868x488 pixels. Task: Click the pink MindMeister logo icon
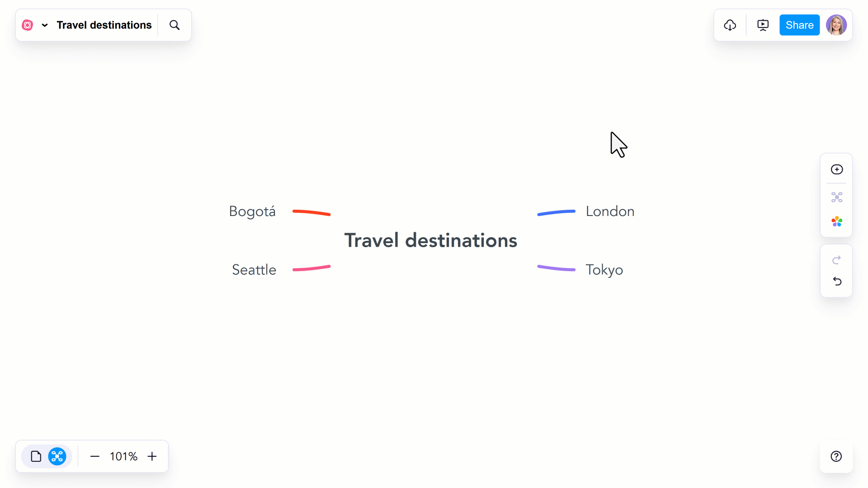pyautogui.click(x=28, y=25)
